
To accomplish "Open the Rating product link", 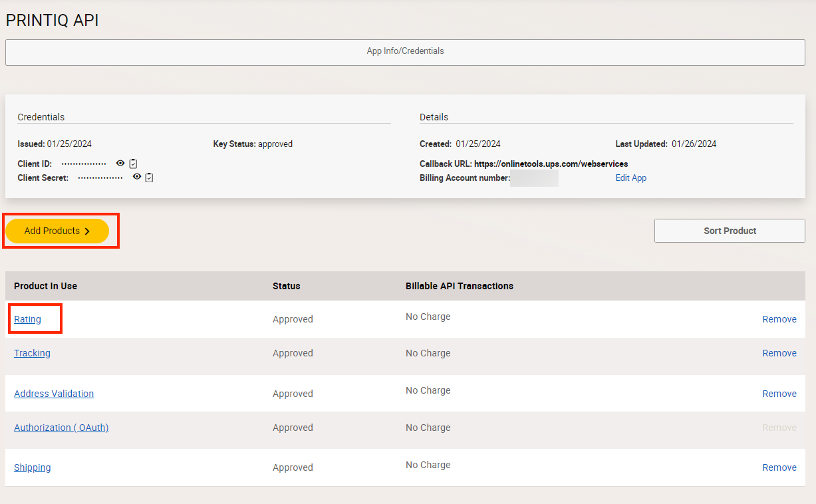I will pos(27,319).
